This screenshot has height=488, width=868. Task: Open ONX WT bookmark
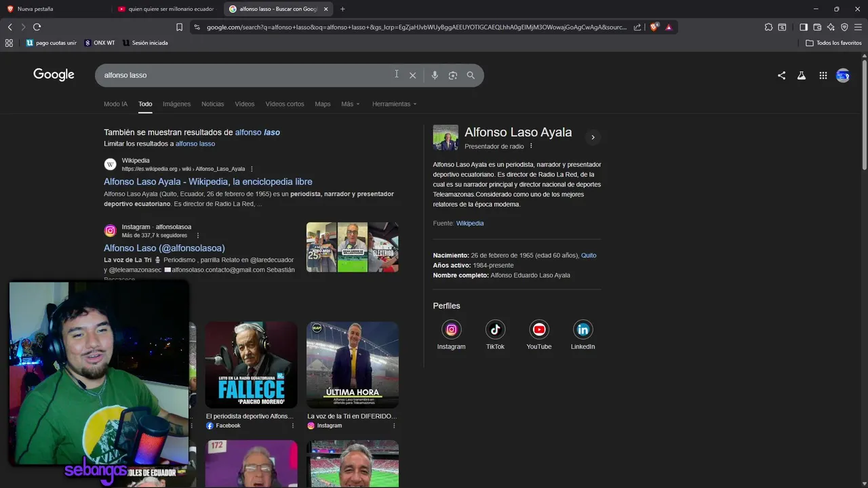[x=100, y=43]
